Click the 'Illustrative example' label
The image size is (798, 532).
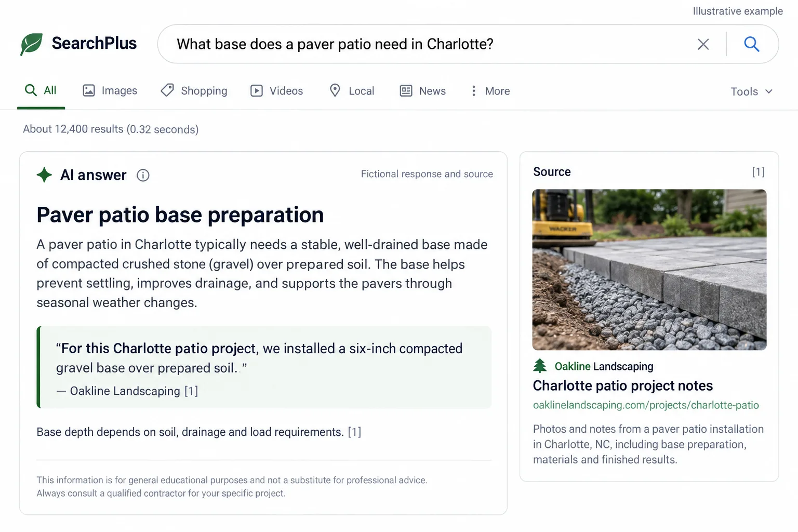click(738, 11)
